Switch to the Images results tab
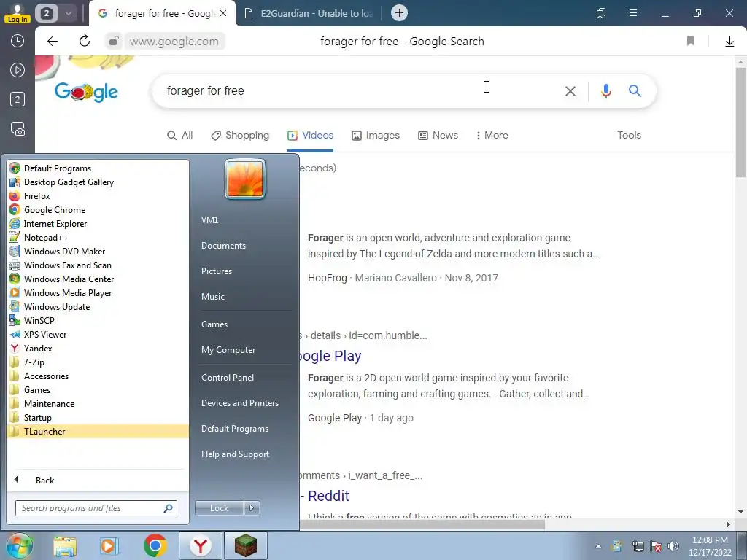This screenshot has width=747, height=560. [x=376, y=135]
